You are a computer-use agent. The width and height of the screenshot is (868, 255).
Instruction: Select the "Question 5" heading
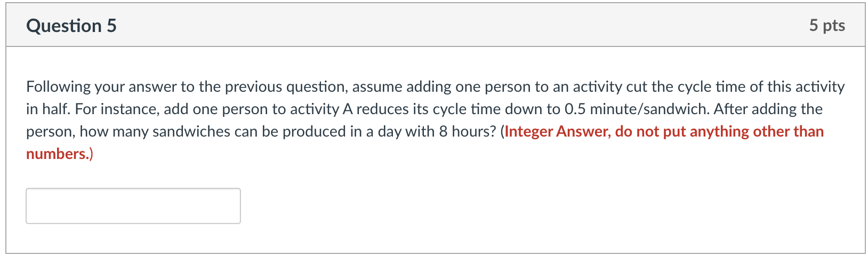pos(71,26)
